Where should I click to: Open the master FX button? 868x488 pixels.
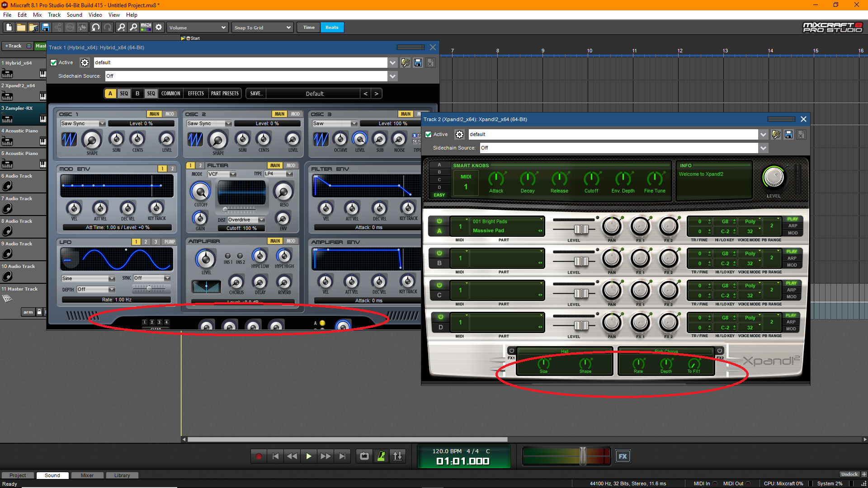(623, 456)
